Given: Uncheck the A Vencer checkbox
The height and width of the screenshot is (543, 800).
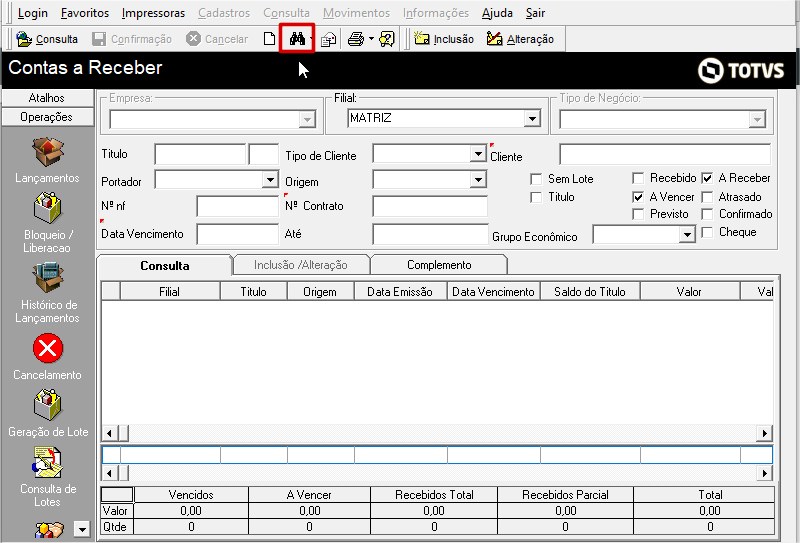Looking at the screenshot, I should point(638,197).
